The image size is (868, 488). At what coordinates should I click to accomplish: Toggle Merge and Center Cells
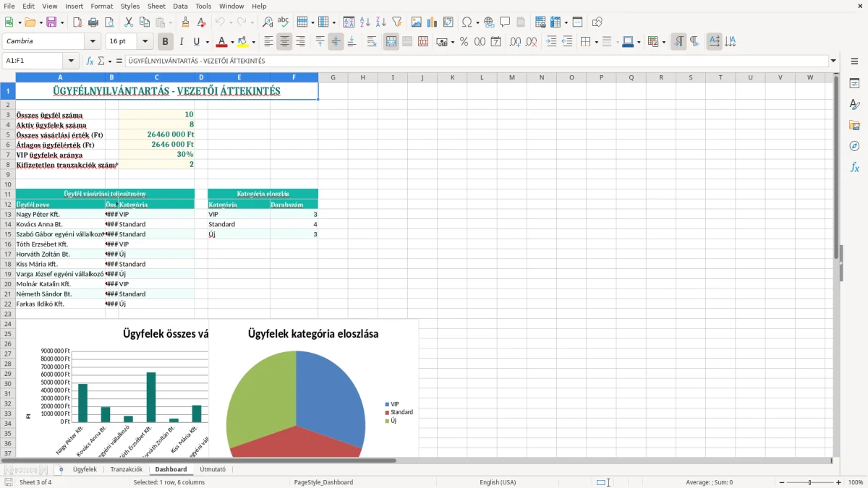(391, 42)
